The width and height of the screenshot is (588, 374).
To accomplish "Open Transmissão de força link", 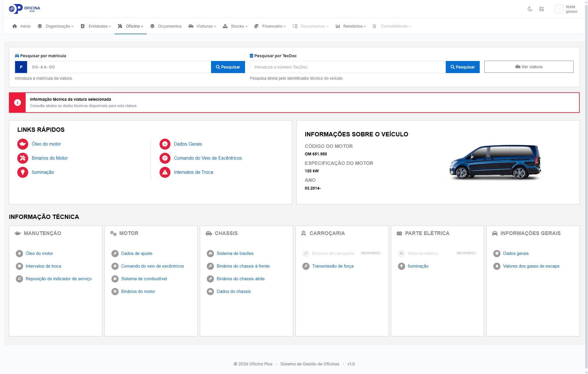I will pos(333,266).
